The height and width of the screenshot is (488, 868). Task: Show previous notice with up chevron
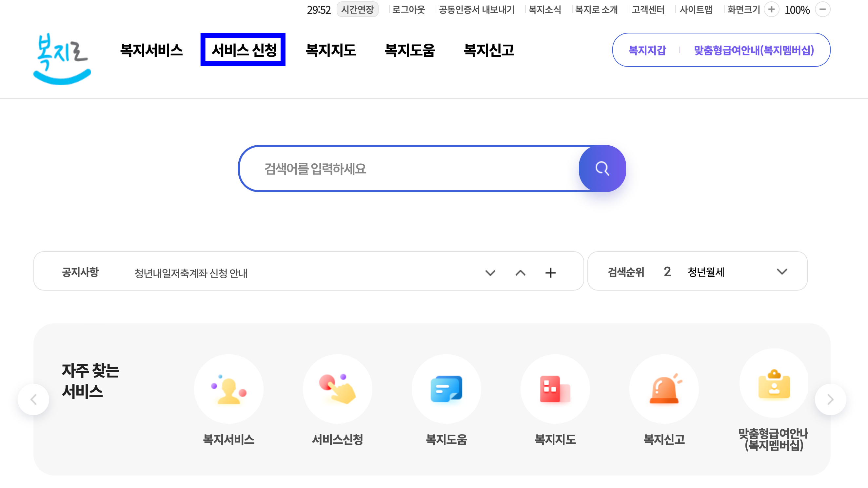point(520,273)
